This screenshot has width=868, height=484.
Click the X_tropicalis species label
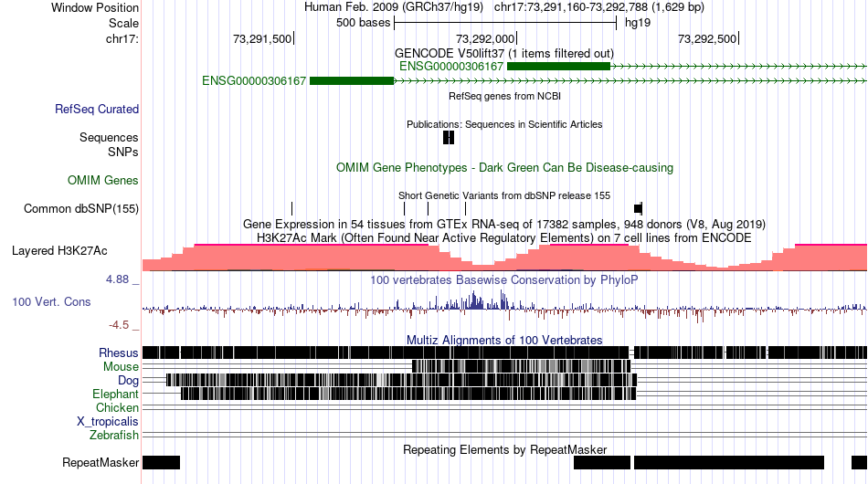pyautogui.click(x=108, y=422)
